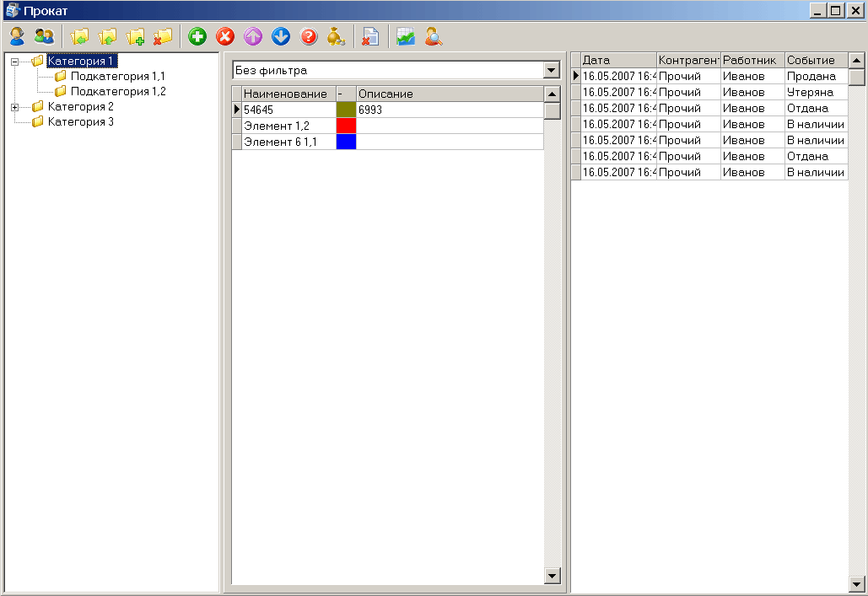
Task: Select the 54645 name cell
Action: click(289, 110)
